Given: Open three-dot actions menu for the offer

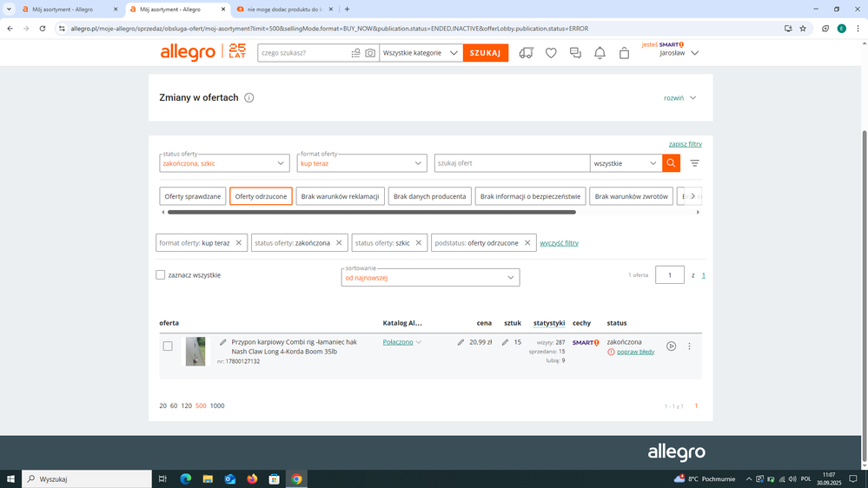Looking at the screenshot, I should click(690, 346).
